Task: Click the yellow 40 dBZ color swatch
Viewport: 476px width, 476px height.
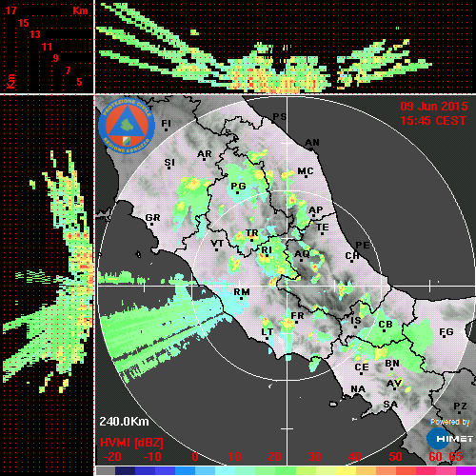Action: [x=346, y=470]
